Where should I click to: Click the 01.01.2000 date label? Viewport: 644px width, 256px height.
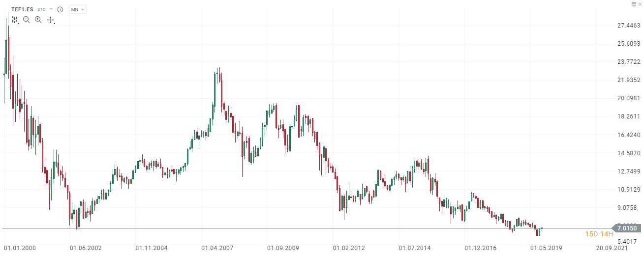tap(20, 248)
